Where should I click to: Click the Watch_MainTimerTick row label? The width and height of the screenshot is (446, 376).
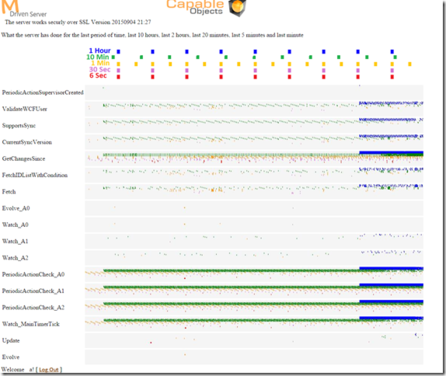coord(31,324)
